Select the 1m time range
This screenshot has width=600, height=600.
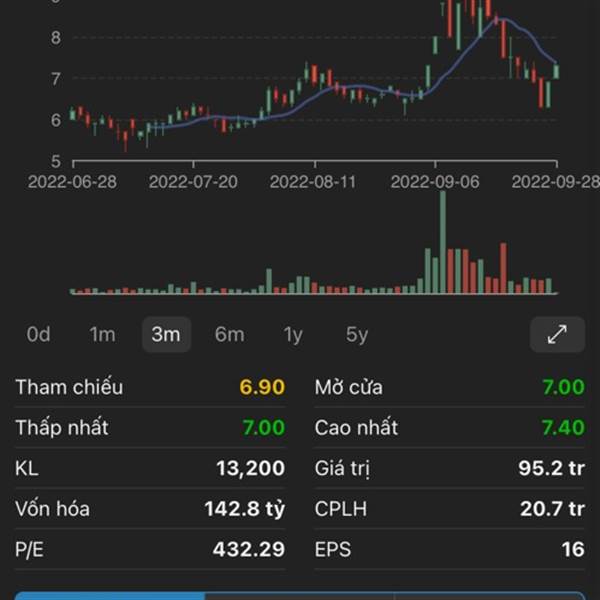[x=102, y=335]
